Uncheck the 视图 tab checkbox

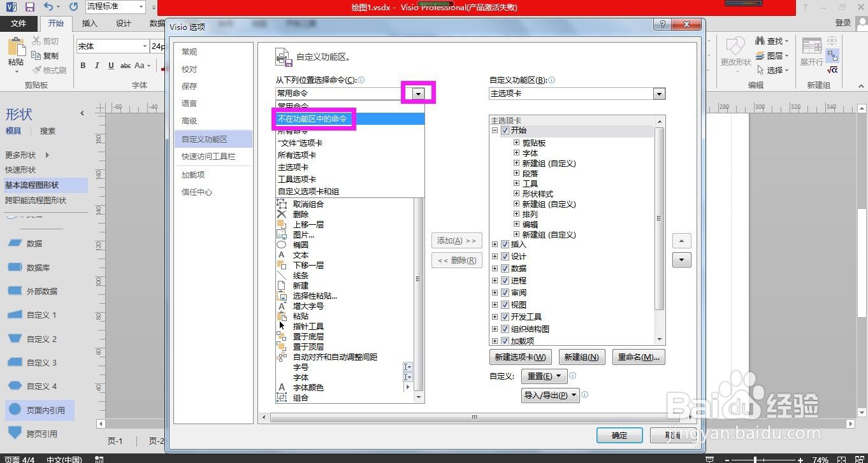(505, 304)
